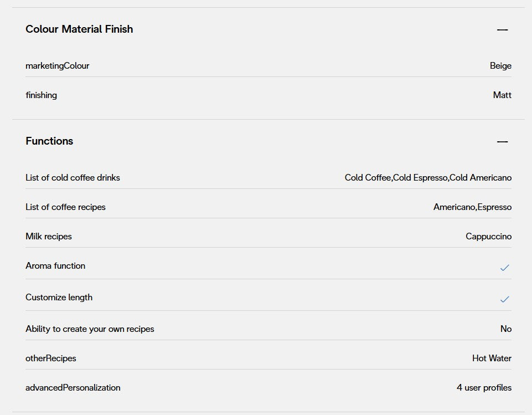Click Ability to create your own recipes label
Viewport: 532px width, 415px height.
(x=90, y=329)
